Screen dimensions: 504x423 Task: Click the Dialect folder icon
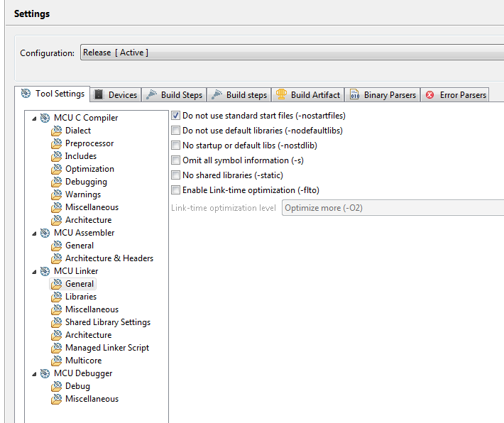57,131
